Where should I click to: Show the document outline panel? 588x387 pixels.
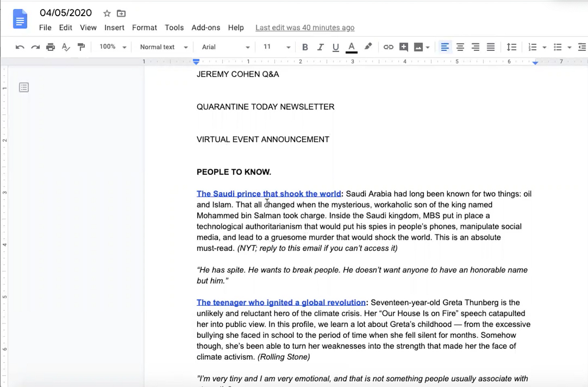pyautogui.click(x=24, y=87)
